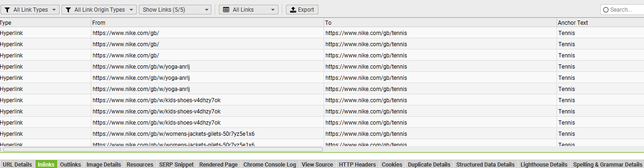
Task: Click the upload icon on the Export button
Action: 293,10
